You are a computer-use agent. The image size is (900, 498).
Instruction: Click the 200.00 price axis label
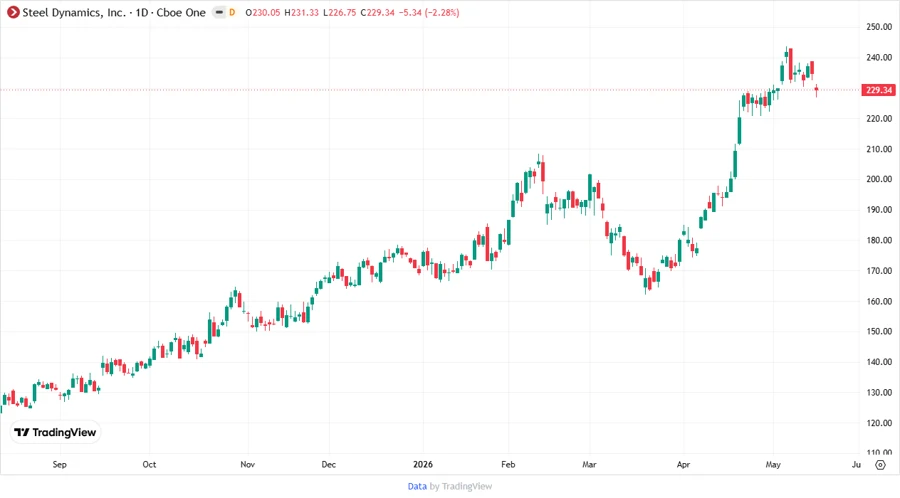point(879,179)
